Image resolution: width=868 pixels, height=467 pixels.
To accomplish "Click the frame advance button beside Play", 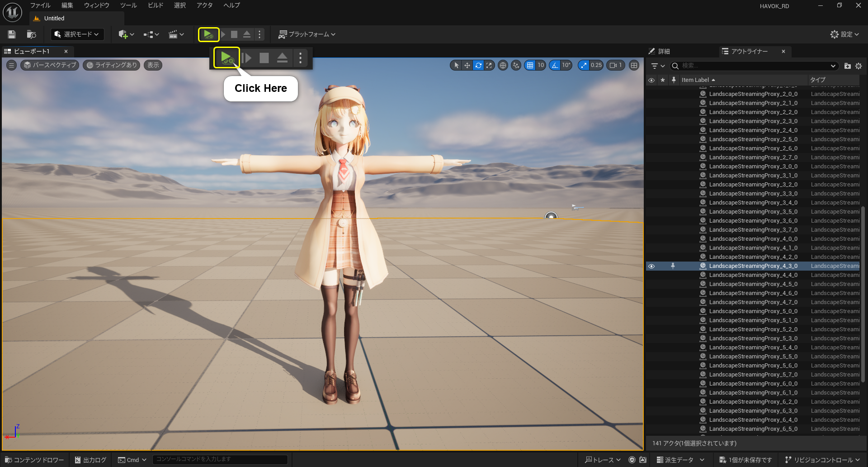I will click(223, 34).
